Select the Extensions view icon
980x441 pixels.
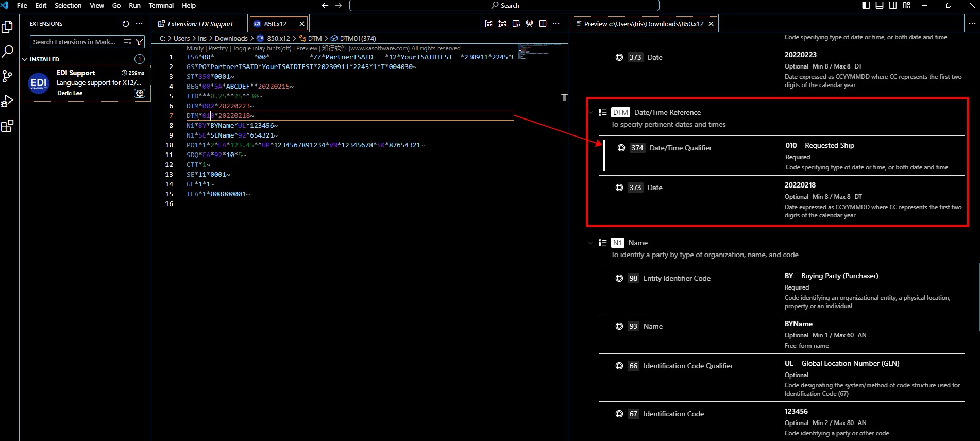pyautogui.click(x=8, y=126)
